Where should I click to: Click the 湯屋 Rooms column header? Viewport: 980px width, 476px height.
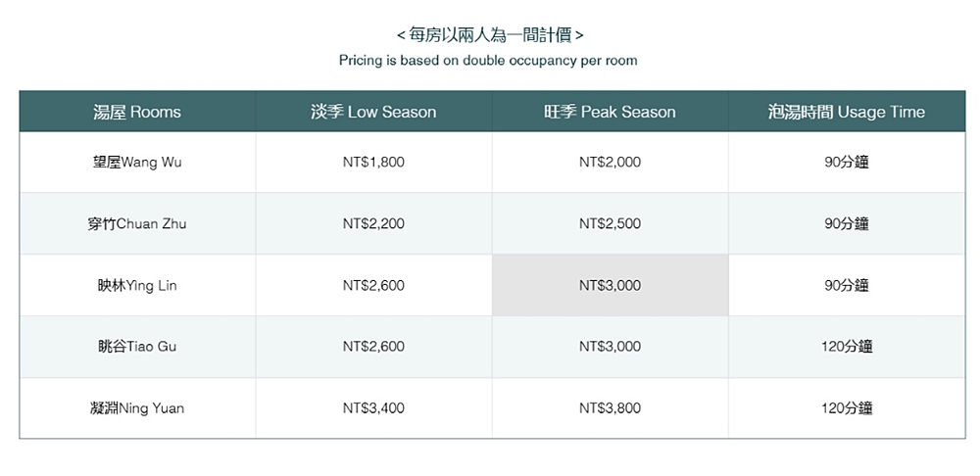[137, 112]
